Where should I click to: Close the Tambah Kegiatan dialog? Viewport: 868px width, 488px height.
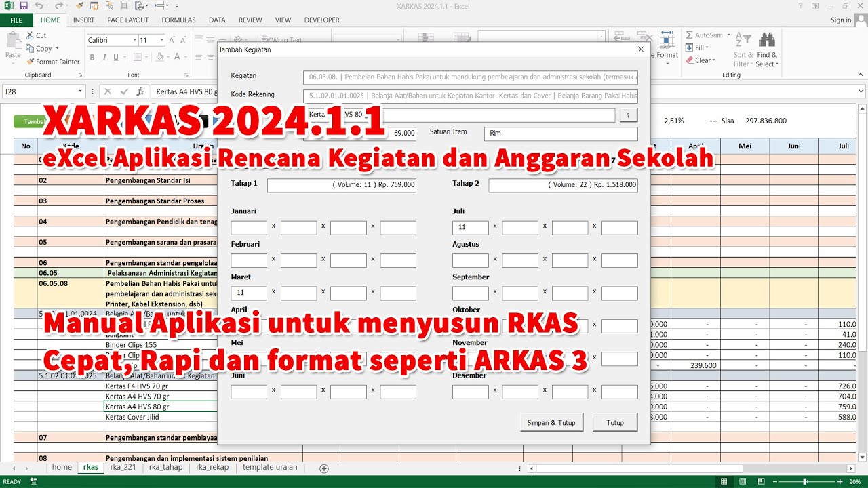click(x=641, y=49)
